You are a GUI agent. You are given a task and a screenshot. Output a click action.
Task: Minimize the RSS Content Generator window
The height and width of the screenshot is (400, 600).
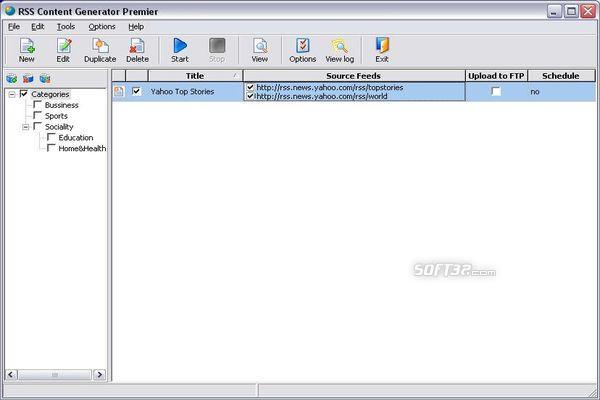pos(554,11)
